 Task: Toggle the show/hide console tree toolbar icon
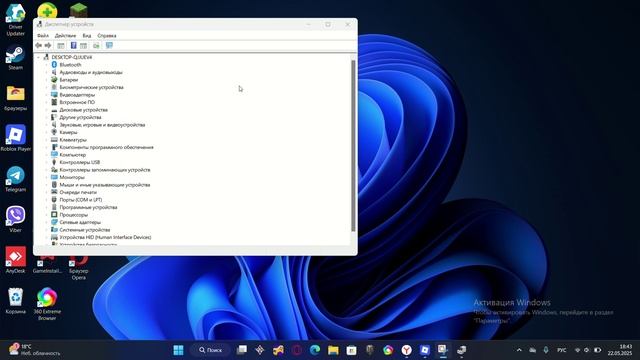(x=61, y=45)
